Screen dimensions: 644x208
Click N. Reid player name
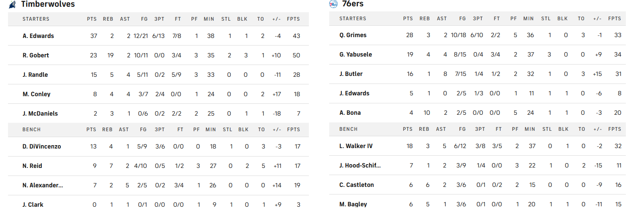(32, 166)
